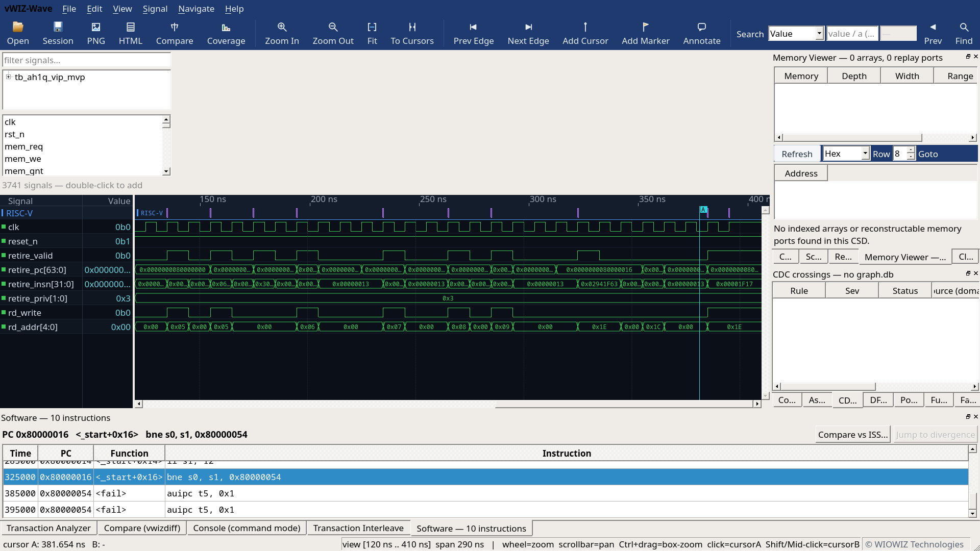
Task: Switch to the Compare (vwizdiff) tab
Action: point(142,528)
